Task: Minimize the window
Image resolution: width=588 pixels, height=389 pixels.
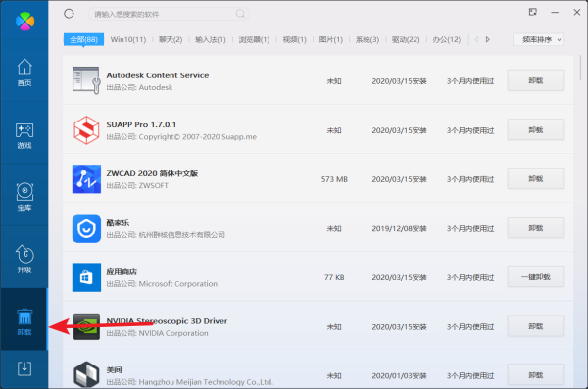Action: [555, 13]
